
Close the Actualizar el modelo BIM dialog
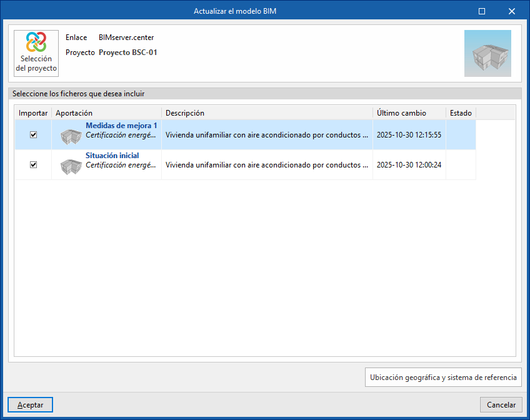tap(512, 11)
